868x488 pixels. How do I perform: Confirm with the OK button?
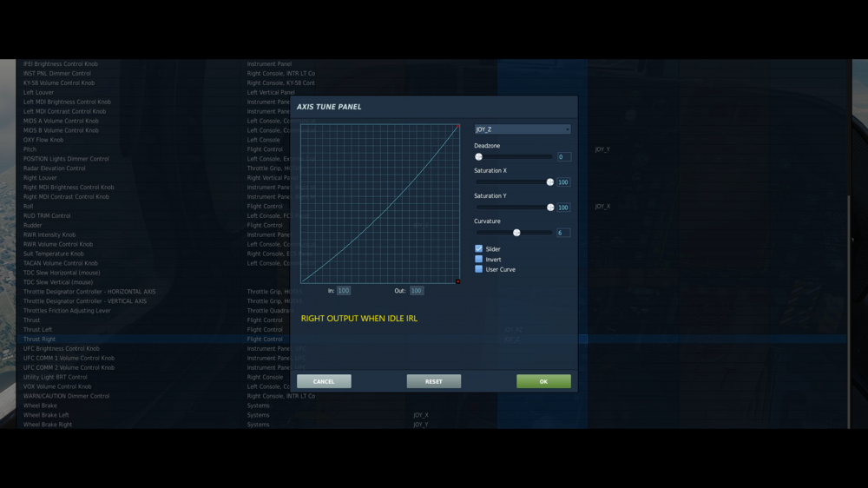[543, 381]
